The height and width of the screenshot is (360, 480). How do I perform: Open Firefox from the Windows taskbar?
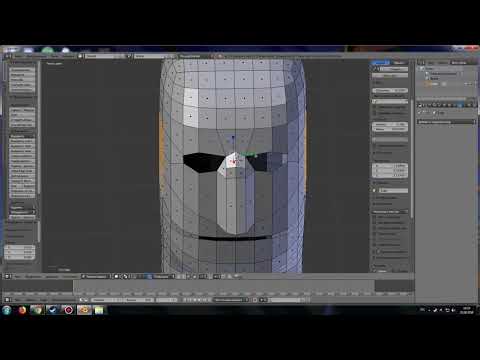pos(22,310)
